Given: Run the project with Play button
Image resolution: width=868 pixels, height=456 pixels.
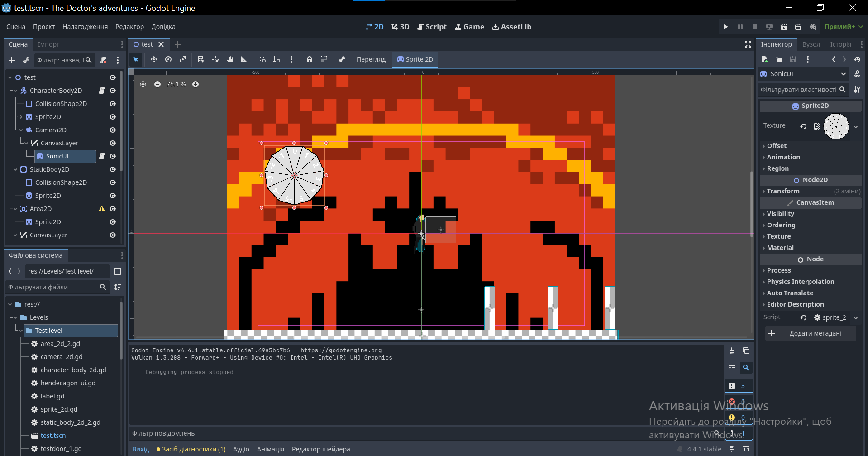Looking at the screenshot, I should (x=725, y=27).
